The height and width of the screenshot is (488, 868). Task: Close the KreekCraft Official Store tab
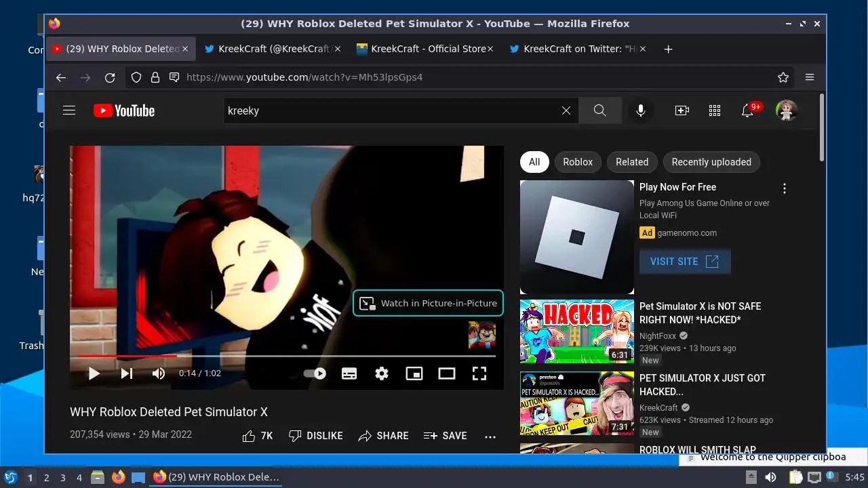(x=490, y=49)
